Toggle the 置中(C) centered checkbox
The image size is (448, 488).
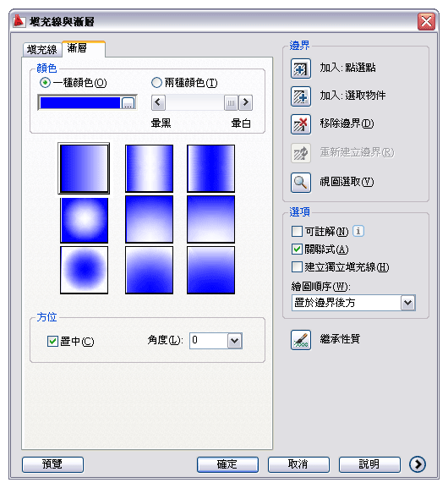pos(52,341)
